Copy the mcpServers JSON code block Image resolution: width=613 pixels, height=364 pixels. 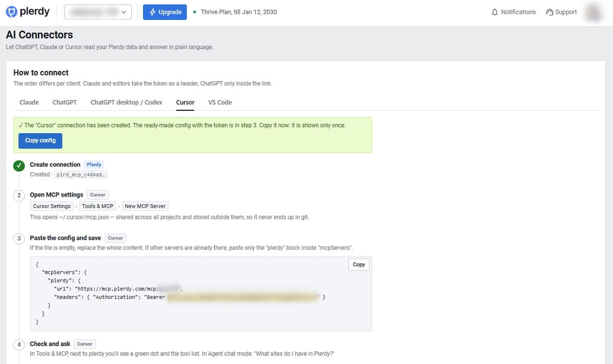click(x=359, y=264)
